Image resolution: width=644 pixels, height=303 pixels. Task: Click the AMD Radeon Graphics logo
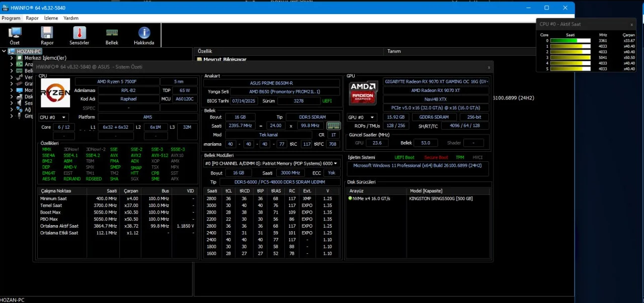click(x=363, y=93)
